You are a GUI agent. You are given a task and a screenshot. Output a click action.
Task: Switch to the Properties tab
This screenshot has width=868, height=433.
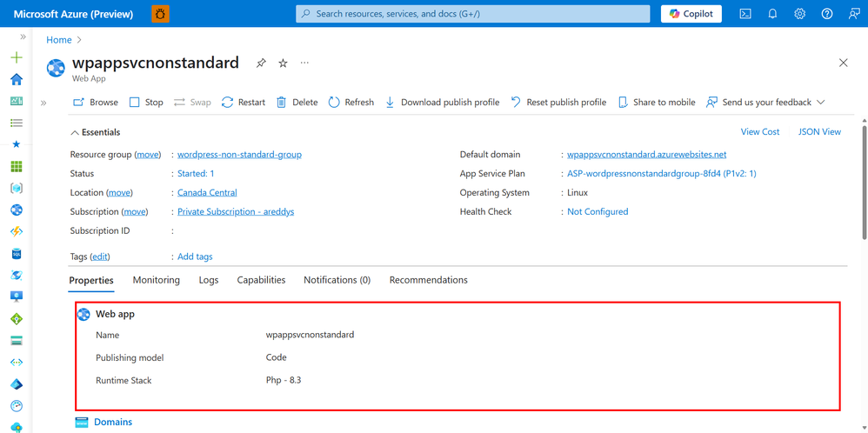click(x=91, y=280)
